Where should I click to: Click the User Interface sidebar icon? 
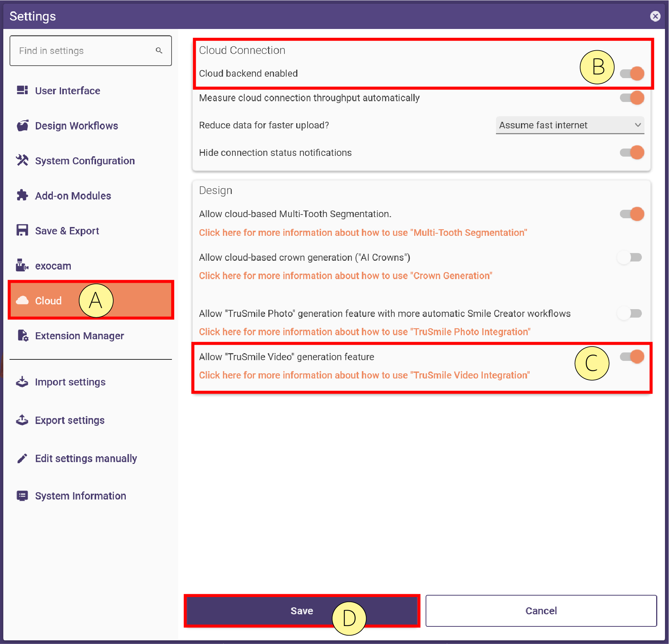coord(22,90)
